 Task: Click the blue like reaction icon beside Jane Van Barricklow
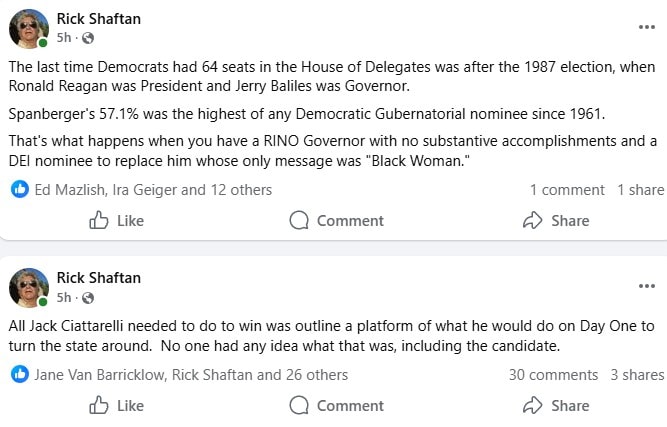coord(20,374)
